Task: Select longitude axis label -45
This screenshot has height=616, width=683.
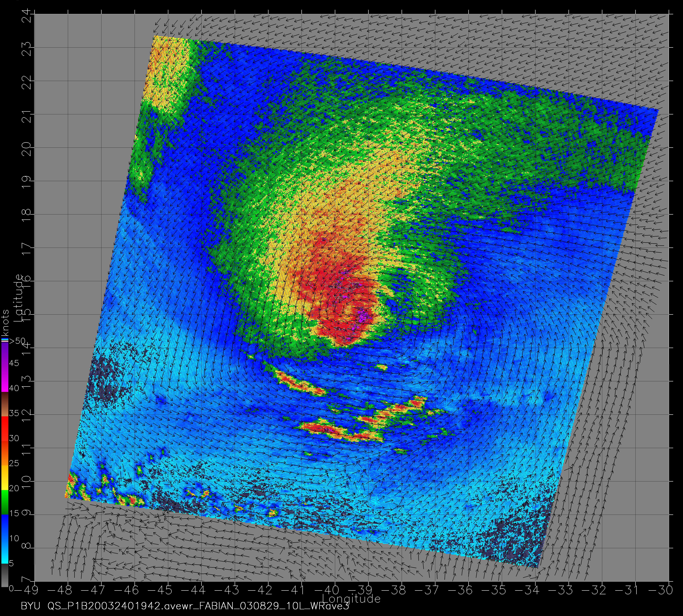Action: coord(160,590)
